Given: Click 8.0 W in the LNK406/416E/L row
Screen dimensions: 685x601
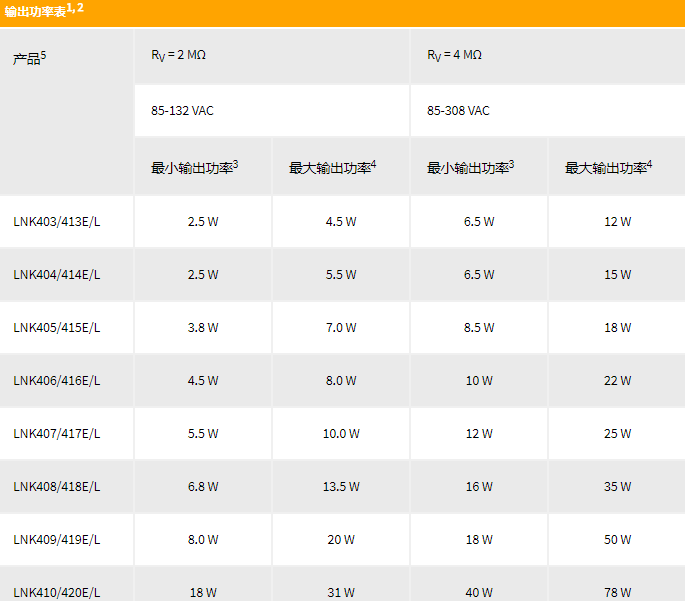Looking at the screenshot, I should click(x=341, y=380).
